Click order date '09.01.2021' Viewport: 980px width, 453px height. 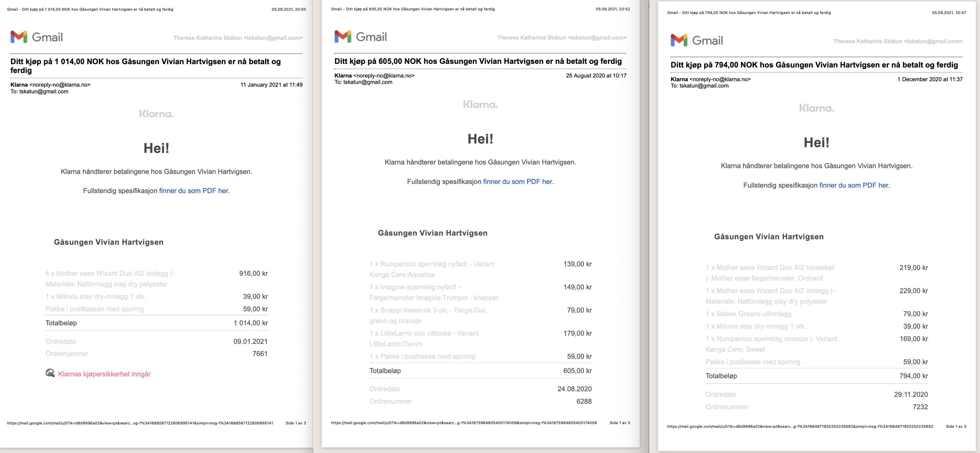(250, 341)
